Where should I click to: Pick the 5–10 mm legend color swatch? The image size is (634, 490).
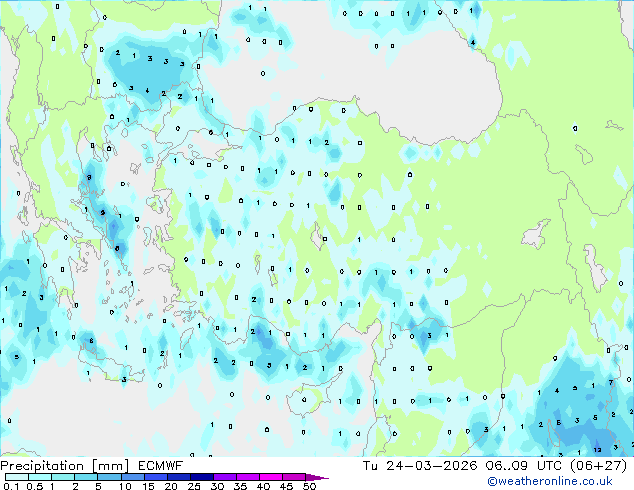109,477
